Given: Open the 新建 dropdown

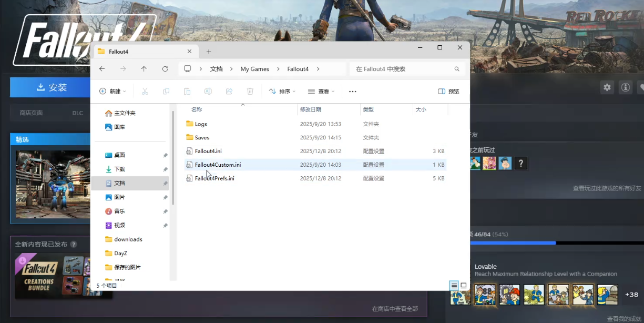Looking at the screenshot, I should [113, 92].
